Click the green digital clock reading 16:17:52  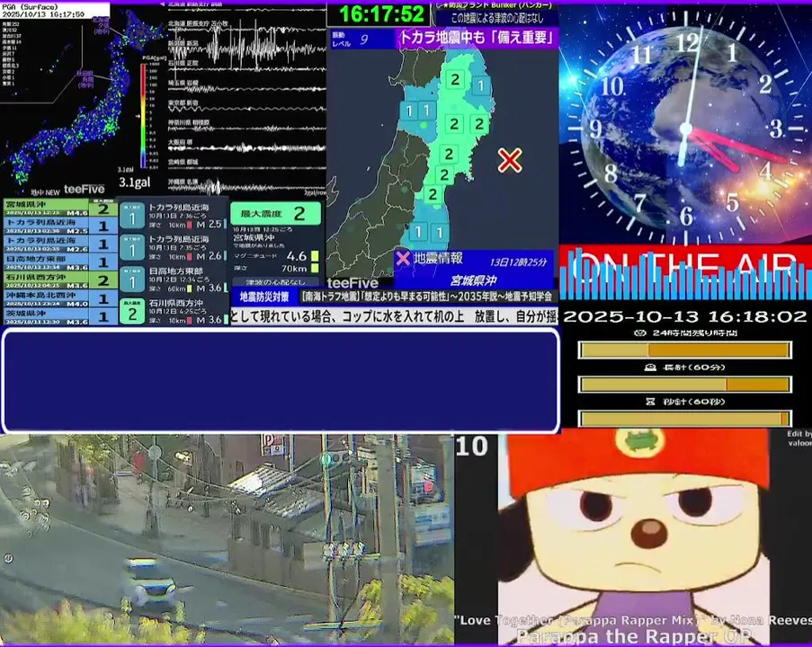(x=382, y=14)
